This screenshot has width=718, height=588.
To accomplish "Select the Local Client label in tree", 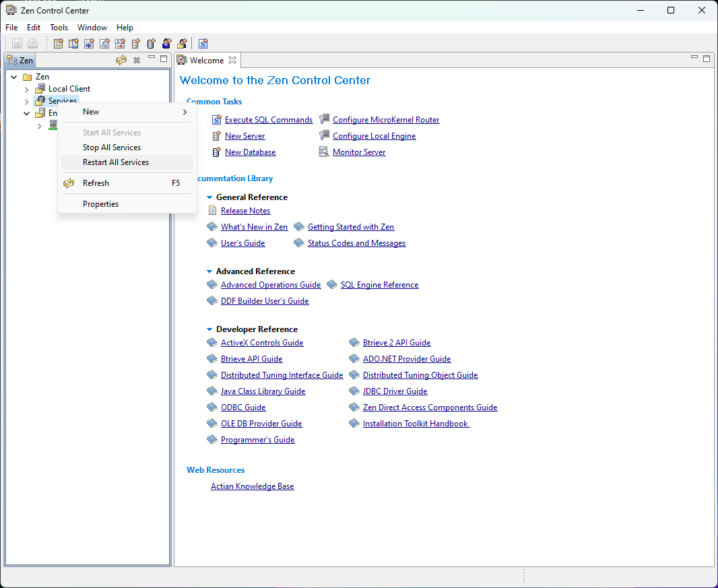I will tap(69, 89).
